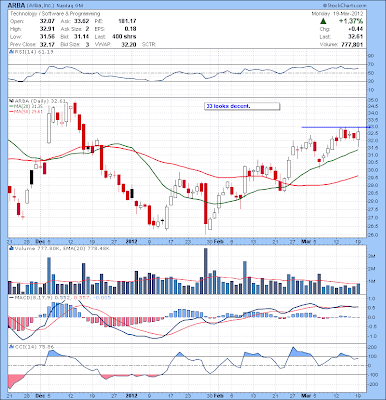The image size is (386, 400).
Task: Click the P/E value 181.17
Action: click(x=127, y=21)
